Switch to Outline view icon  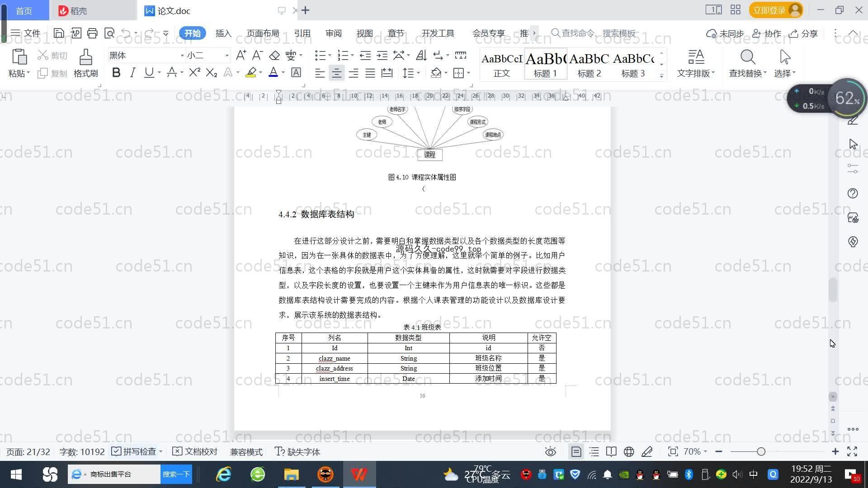594,452
